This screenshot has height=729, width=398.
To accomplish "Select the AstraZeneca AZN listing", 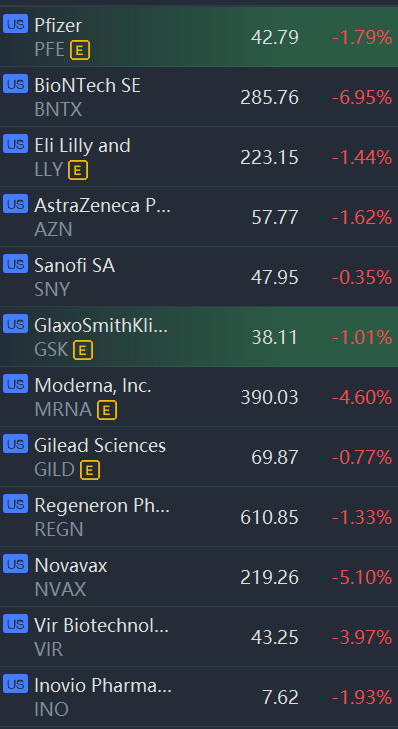I will 199,217.
